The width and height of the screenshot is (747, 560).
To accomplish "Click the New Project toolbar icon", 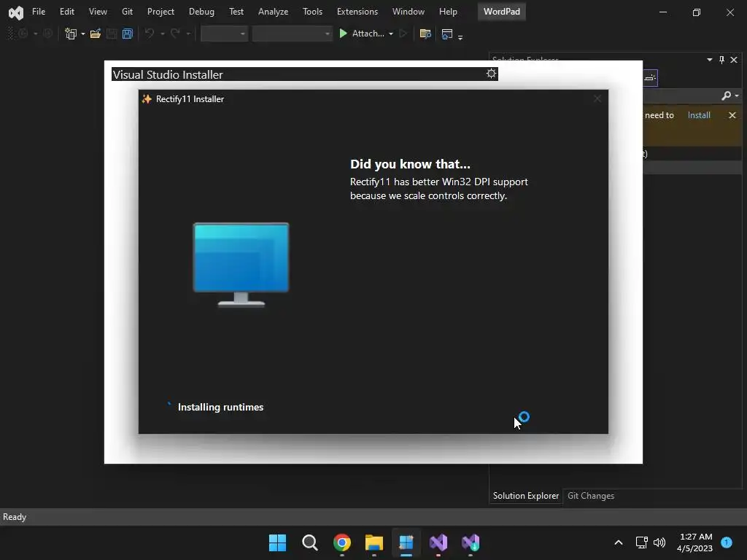I will point(71,34).
